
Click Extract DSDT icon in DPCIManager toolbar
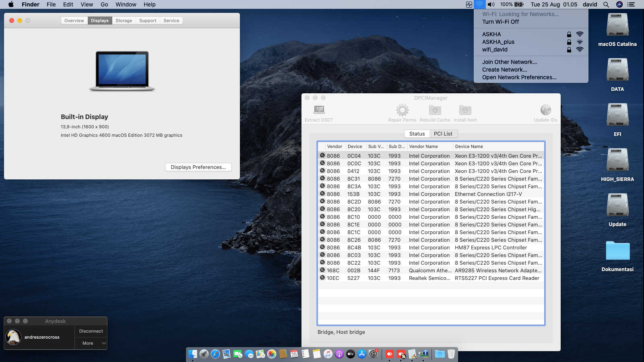(319, 110)
